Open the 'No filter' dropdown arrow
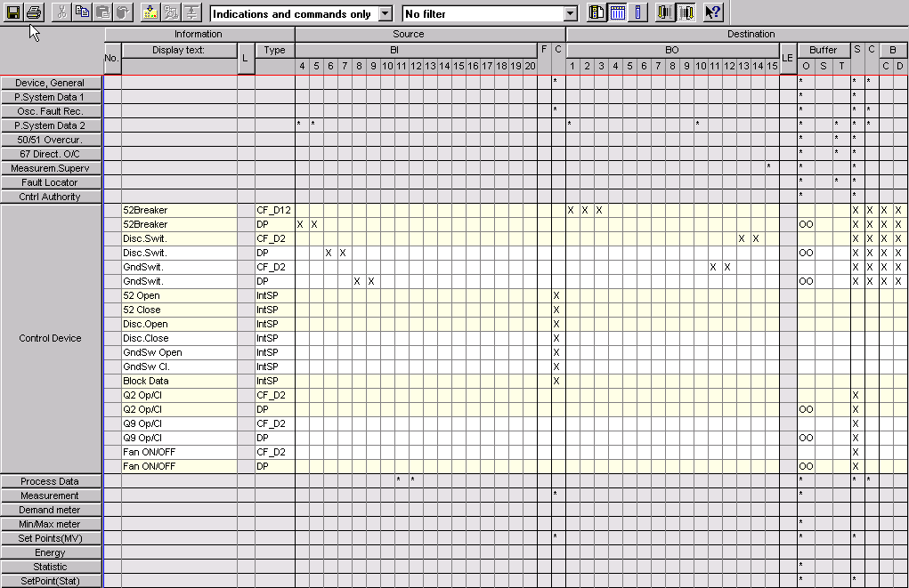909x588 pixels. [x=571, y=14]
